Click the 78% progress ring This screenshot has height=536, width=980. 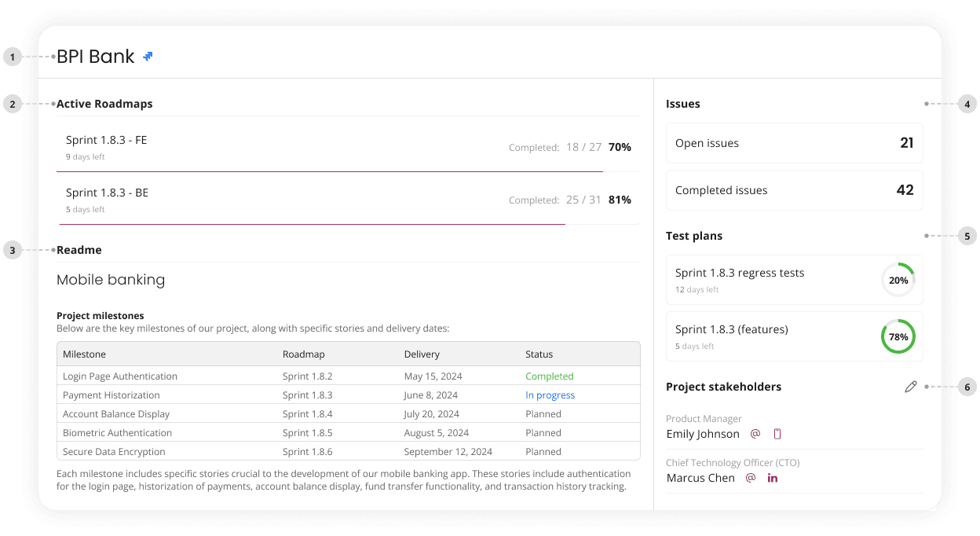pos(898,336)
